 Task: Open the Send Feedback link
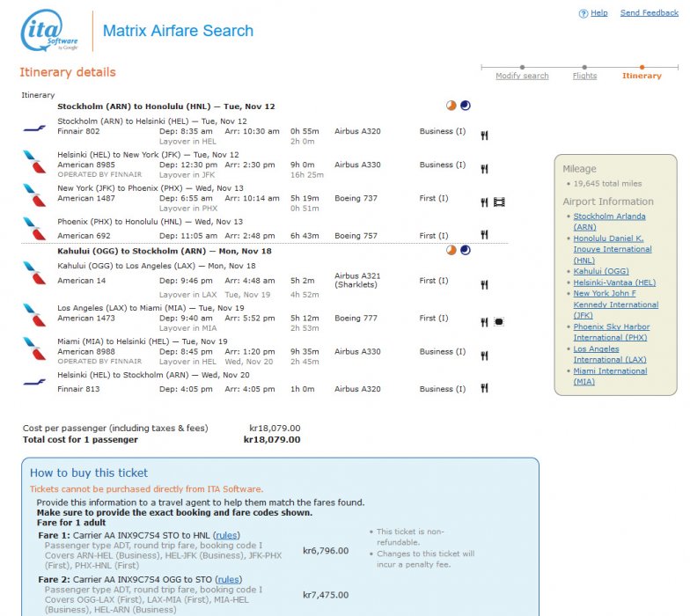(649, 13)
